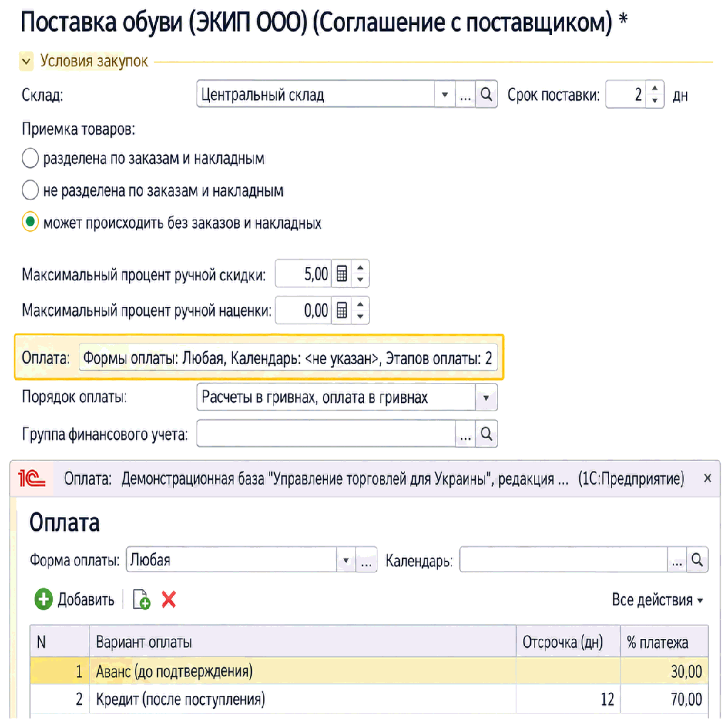Click the green Добавить button
Viewport: 728px width, 728px height.
[75, 599]
